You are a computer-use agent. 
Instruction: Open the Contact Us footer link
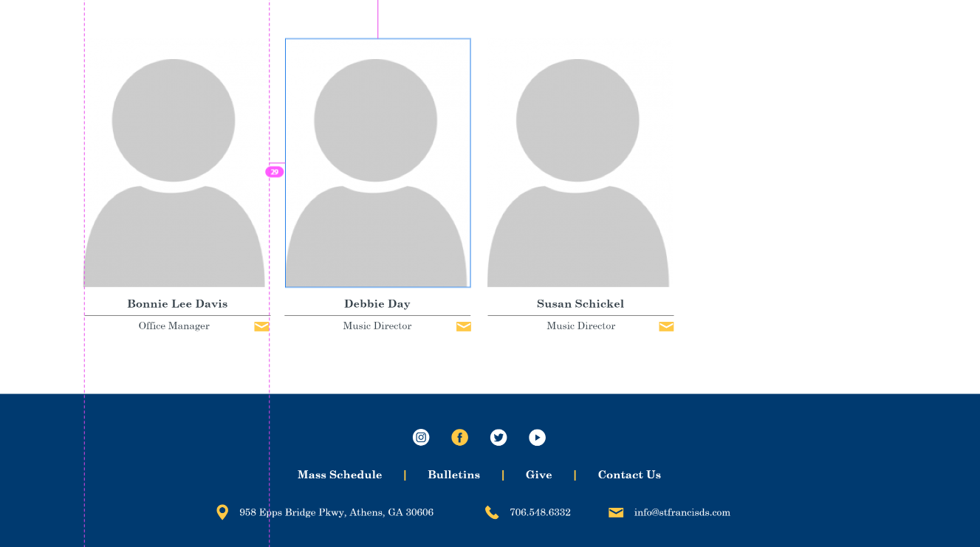pyautogui.click(x=629, y=475)
